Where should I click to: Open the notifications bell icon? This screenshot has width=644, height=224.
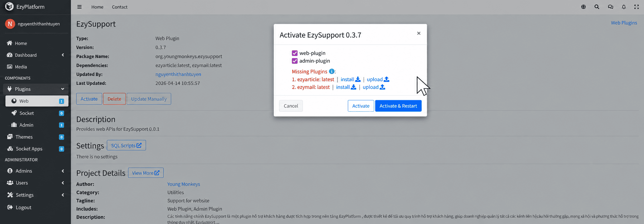click(x=624, y=7)
